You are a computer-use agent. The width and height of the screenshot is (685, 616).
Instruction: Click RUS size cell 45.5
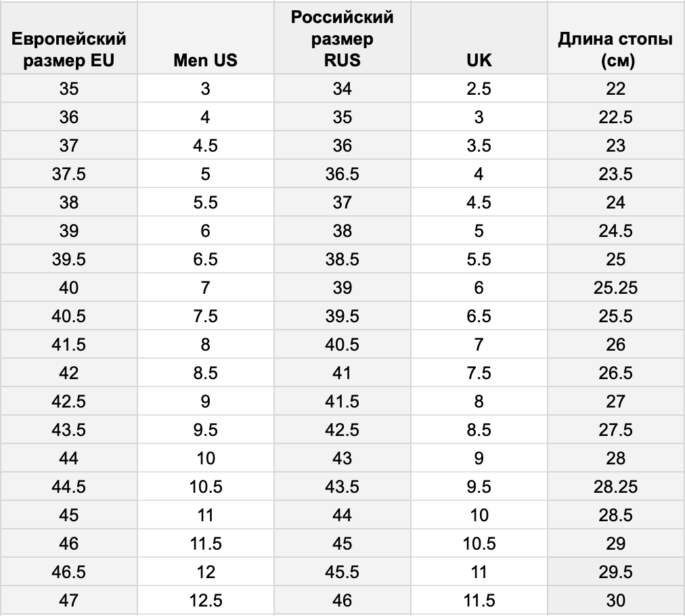pyautogui.click(x=342, y=571)
